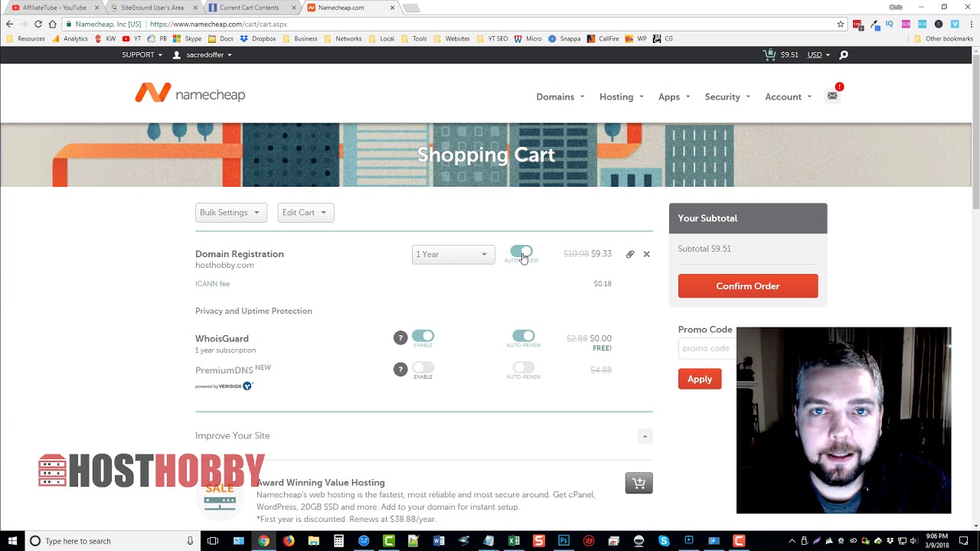Click the Windows taskbar search box

pyautogui.click(x=113, y=541)
